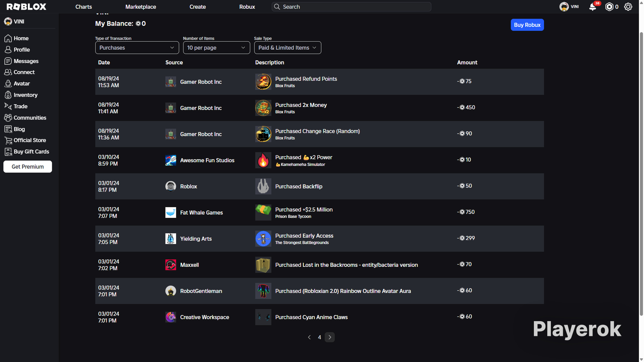The height and width of the screenshot is (362, 644).
Task: Click the x2 Power flame thumbnail
Action: [x=263, y=160]
